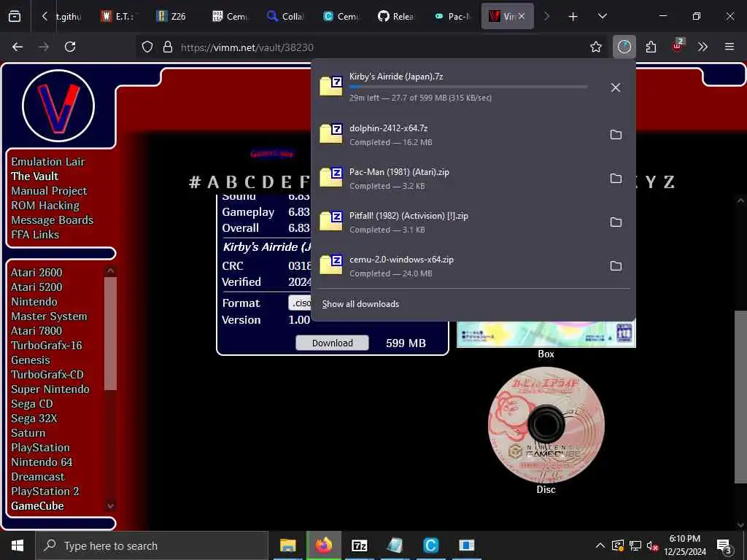This screenshot has height=560, width=747.
Task: Open folder for Pitfall! (1982) zip
Action: pyautogui.click(x=616, y=222)
